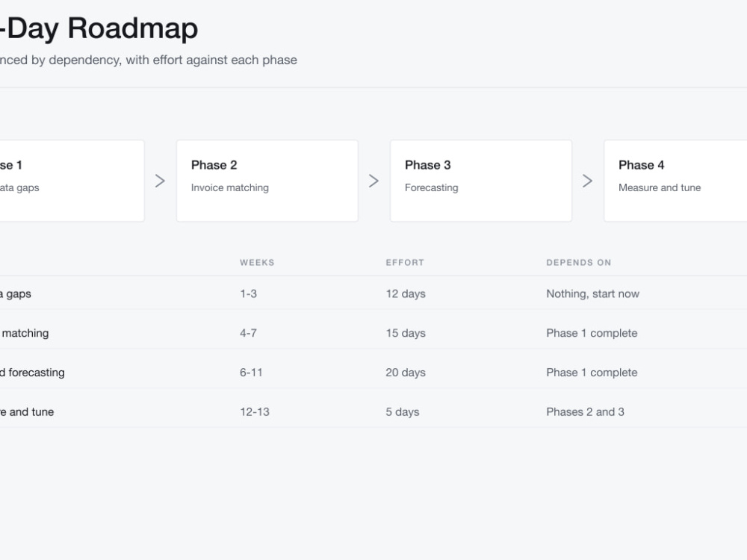Select the Phase 4 Measure and tune card
747x560 pixels.
coord(675,181)
